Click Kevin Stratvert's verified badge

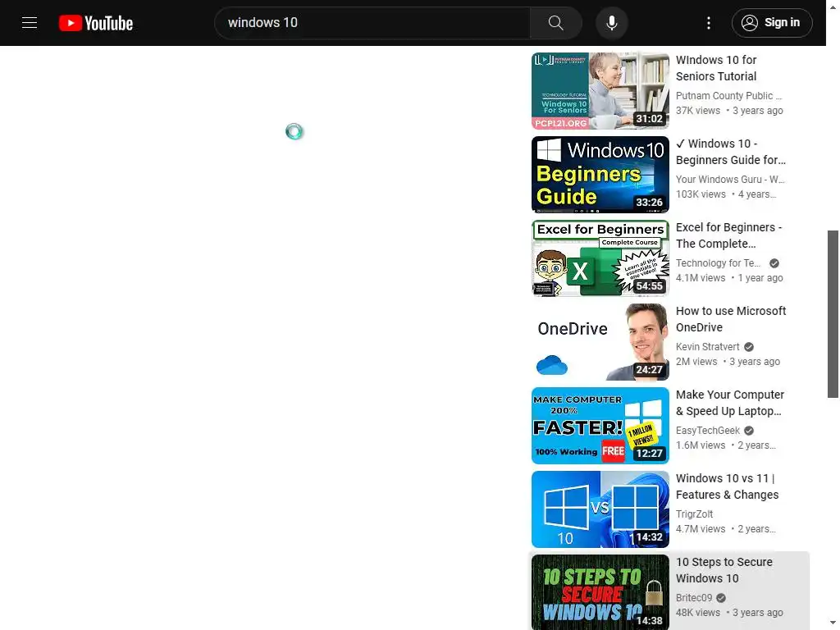click(x=749, y=347)
